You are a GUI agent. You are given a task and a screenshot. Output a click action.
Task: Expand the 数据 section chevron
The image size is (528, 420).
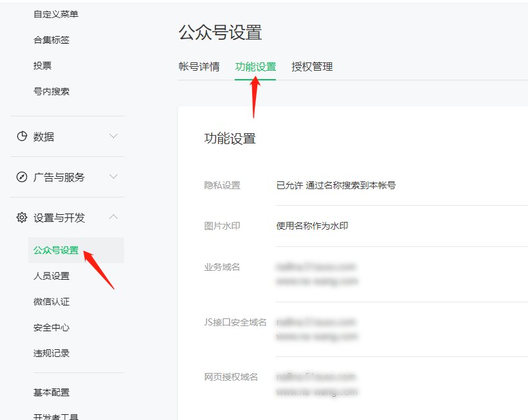tap(114, 136)
